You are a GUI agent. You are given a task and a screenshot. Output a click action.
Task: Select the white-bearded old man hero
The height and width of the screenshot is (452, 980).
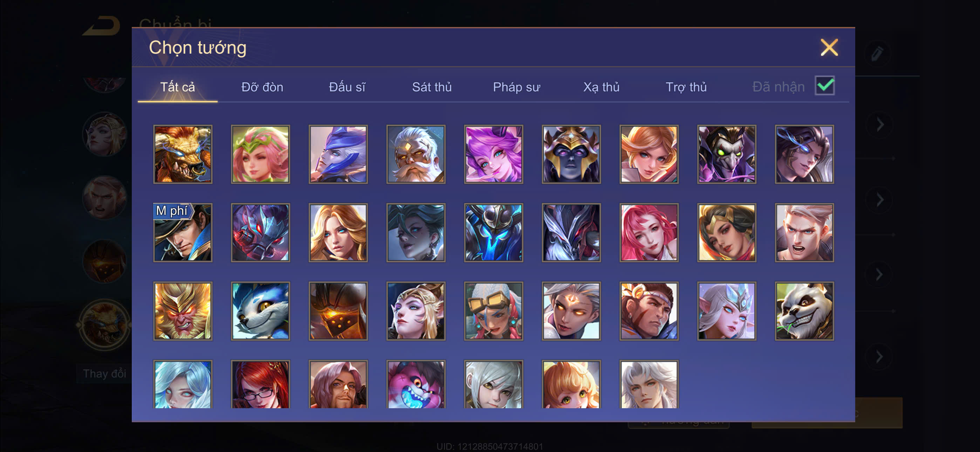(x=416, y=154)
